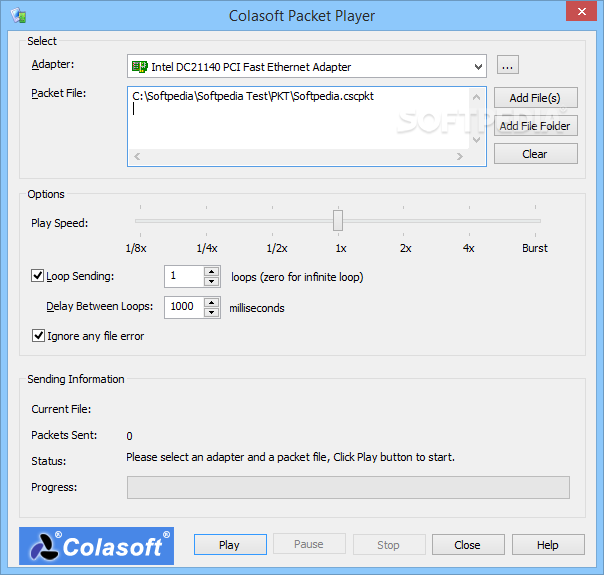Click the Pause button
Image resolution: width=604 pixels, height=575 pixels.
(309, 544)
